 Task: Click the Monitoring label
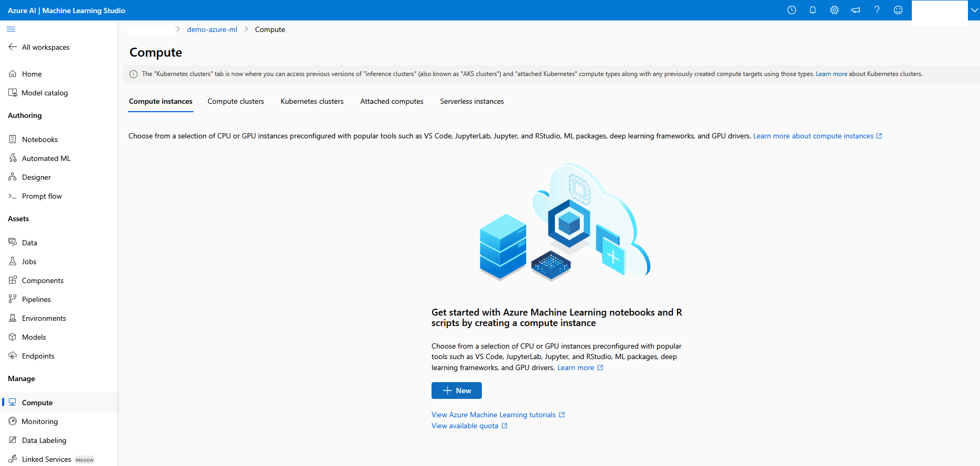(40, 421)
